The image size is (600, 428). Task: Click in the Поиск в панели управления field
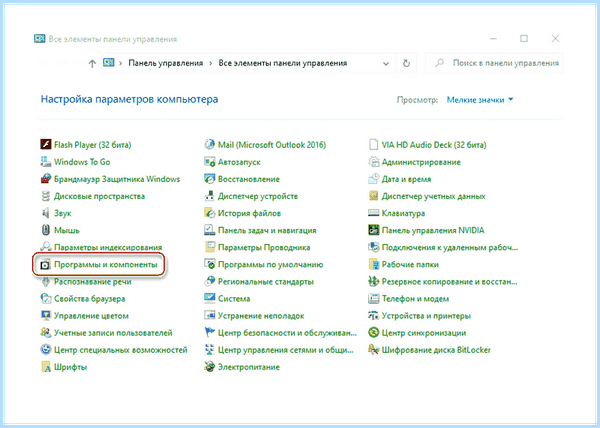point(494,63)
